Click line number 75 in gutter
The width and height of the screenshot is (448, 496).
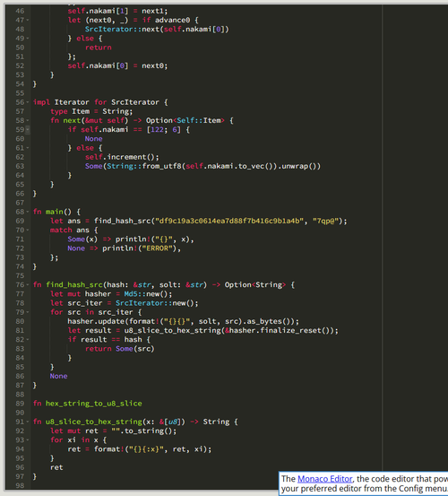[x=20, y=275]
